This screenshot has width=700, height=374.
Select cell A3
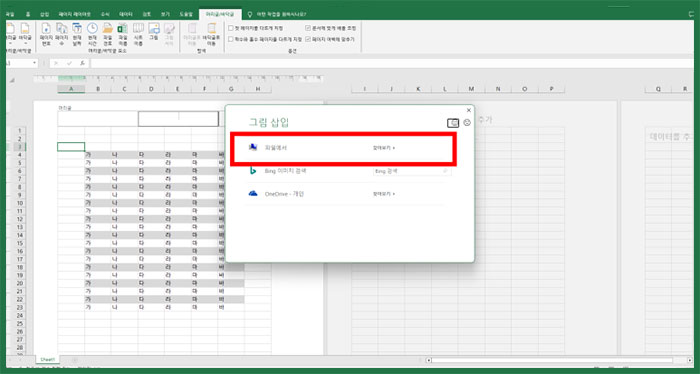[x=71, y=147]
